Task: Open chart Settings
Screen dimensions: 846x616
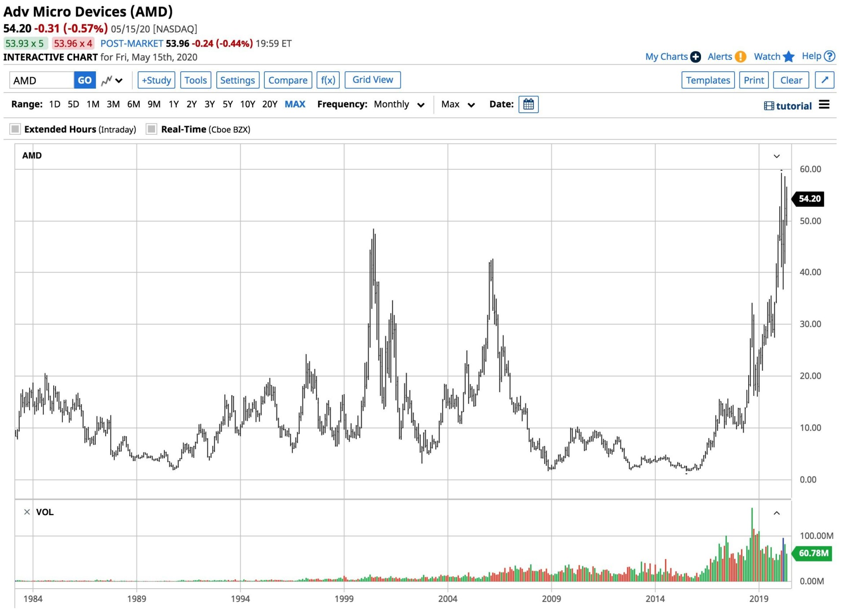Action: pyautogui.click(x=237, y=80)
